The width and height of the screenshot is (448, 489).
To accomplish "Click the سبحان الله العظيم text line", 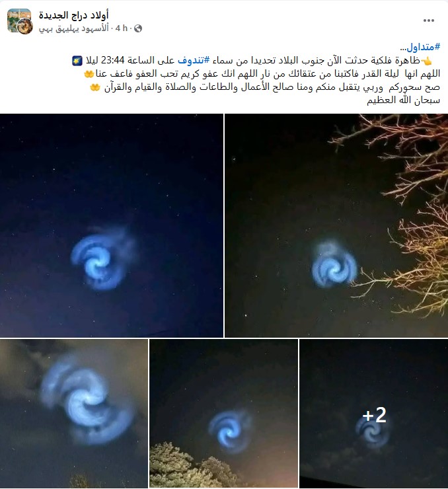I will (403, 100).
